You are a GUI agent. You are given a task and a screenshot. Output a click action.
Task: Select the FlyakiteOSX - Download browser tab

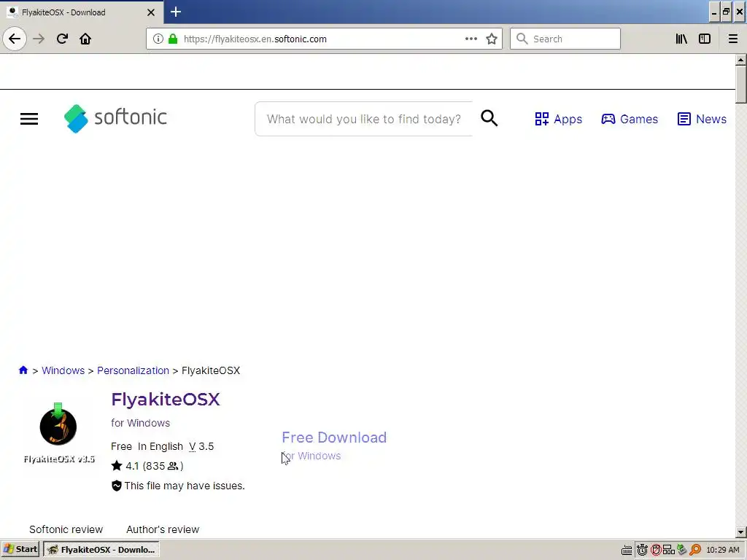[x=82, y=12]
